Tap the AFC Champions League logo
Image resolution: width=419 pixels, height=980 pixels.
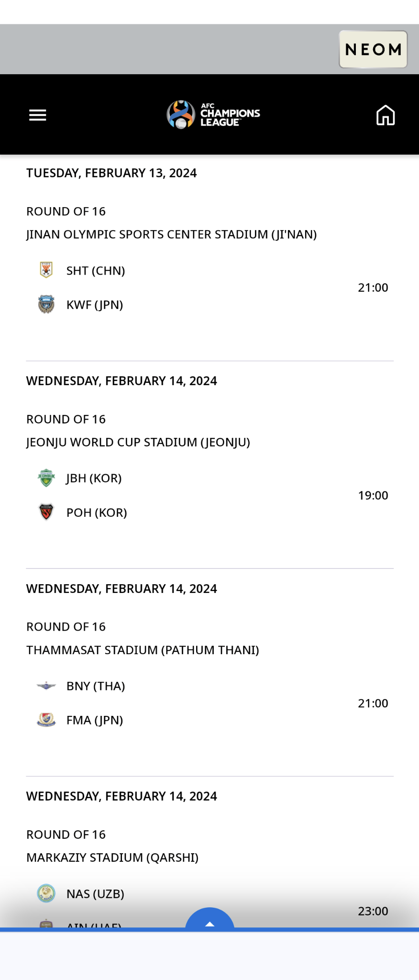pos(213,115)
